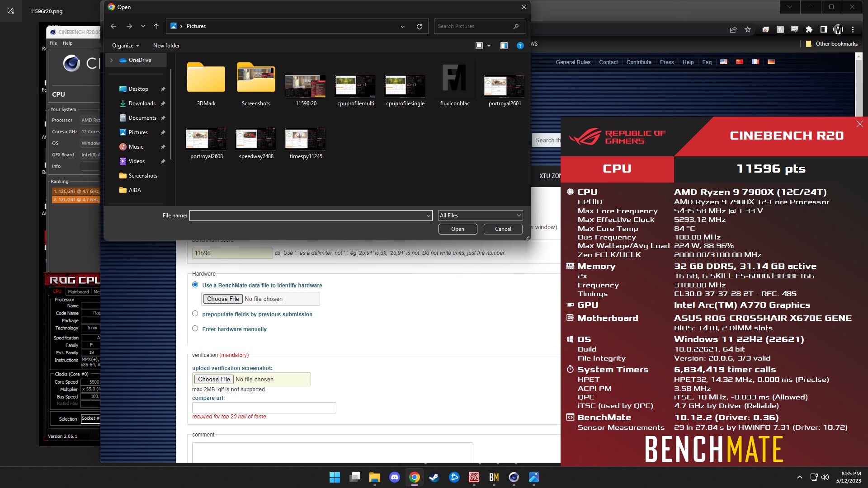Open the Contribute page
This screenshot has width=868, height=488.
[x=639, y=62]
